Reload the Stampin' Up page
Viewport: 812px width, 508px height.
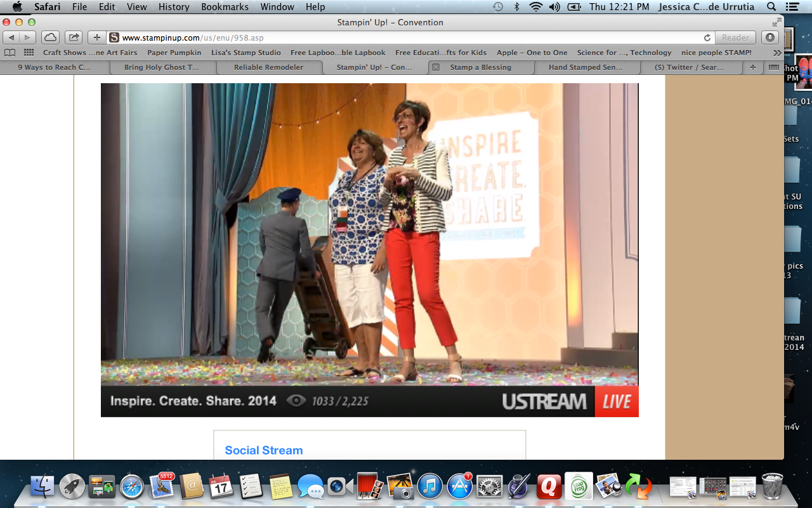[707, 37]
